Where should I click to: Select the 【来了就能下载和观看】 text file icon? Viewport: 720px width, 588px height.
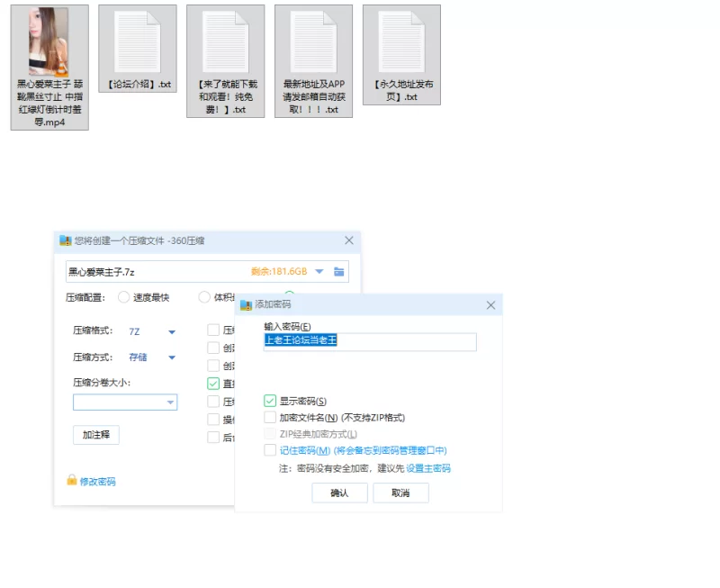[225, 42]
